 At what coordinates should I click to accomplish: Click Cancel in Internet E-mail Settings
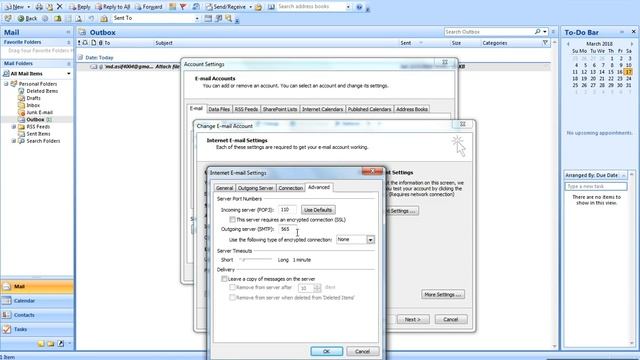[362, 351]
